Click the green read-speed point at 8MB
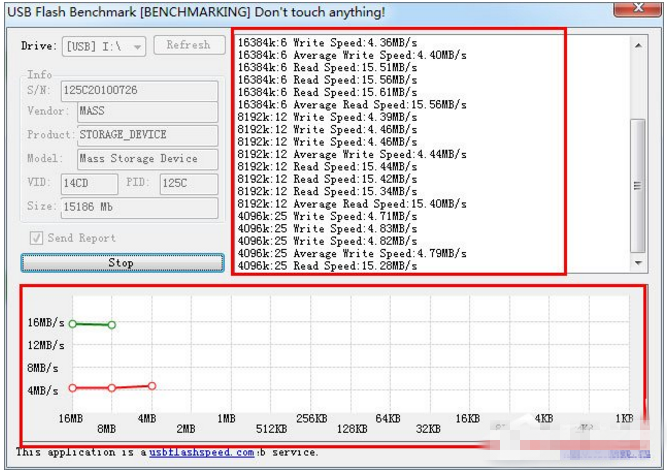 111,325
